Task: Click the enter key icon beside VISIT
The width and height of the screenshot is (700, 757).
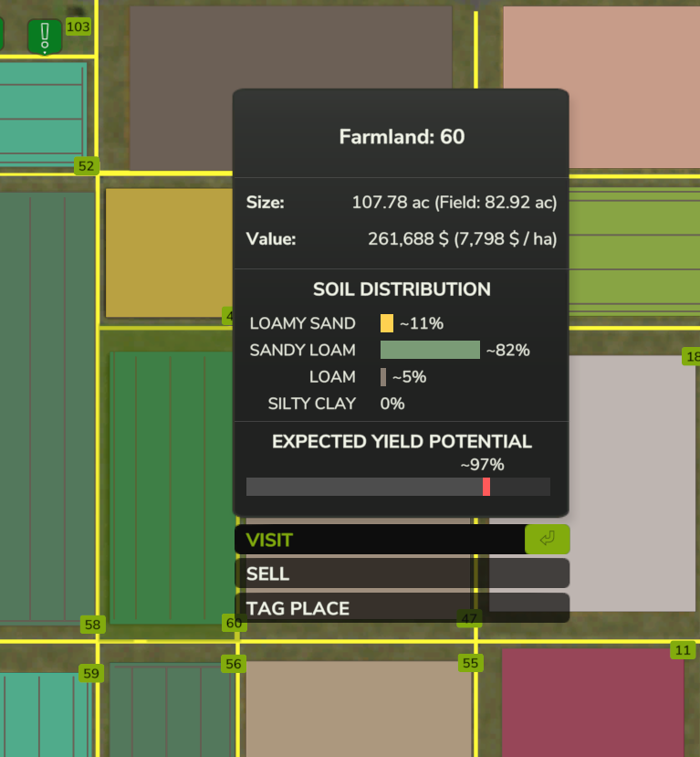Action: pos(547,539)
